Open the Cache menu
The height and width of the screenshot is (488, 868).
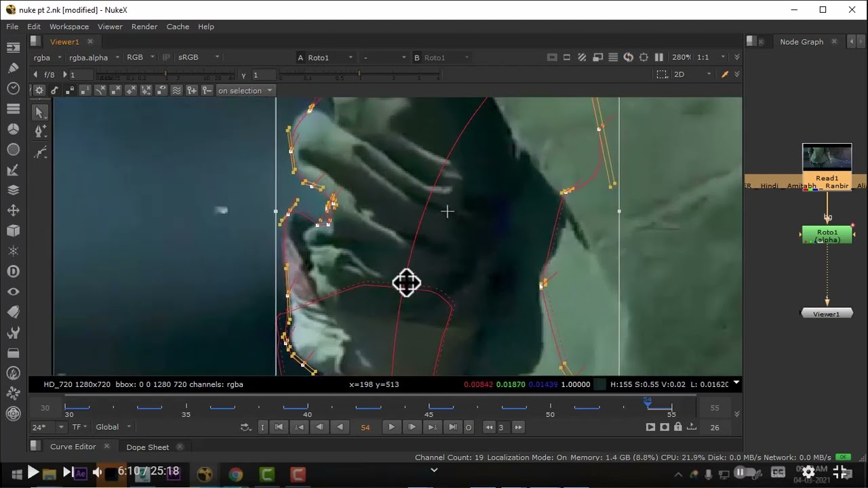(178, 26)
